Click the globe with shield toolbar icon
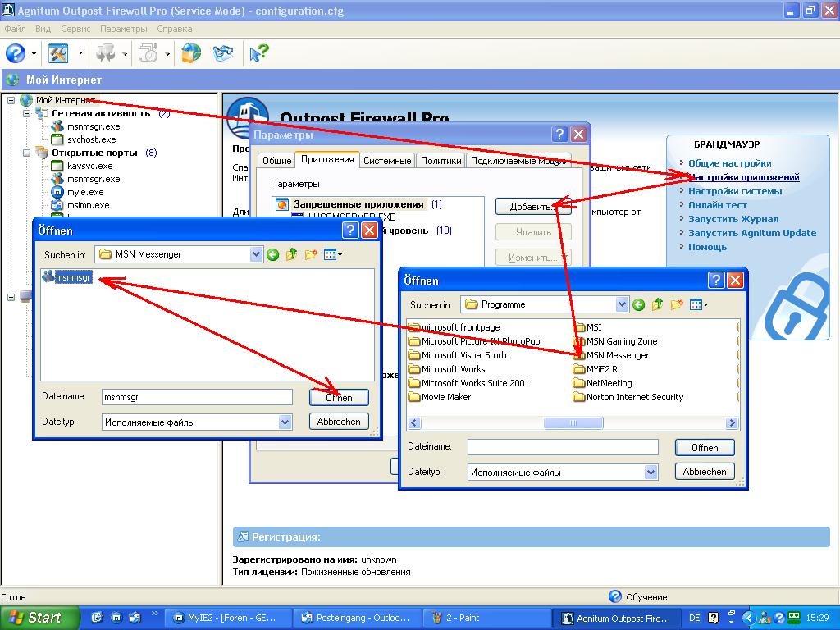The width and height of the screenshot is (840, 630). 191,53
